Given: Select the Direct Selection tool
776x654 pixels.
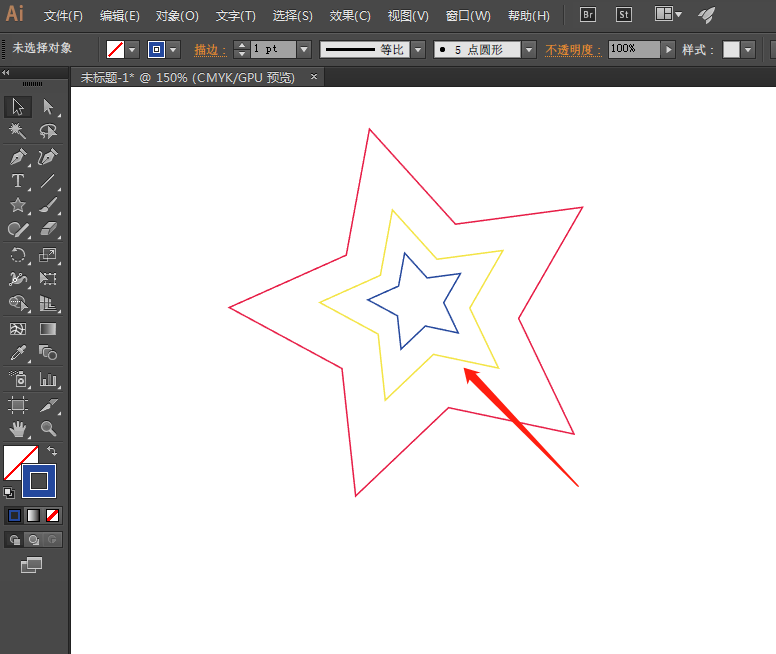Looking at the screenshot, I should [x=48, y=107].
